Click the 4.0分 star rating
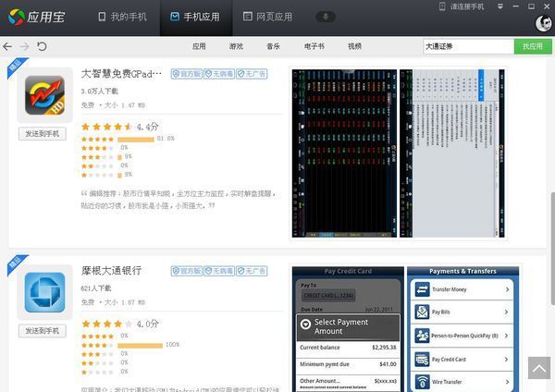Viewport: 555px width, 392px height. [x=120, y=324]
